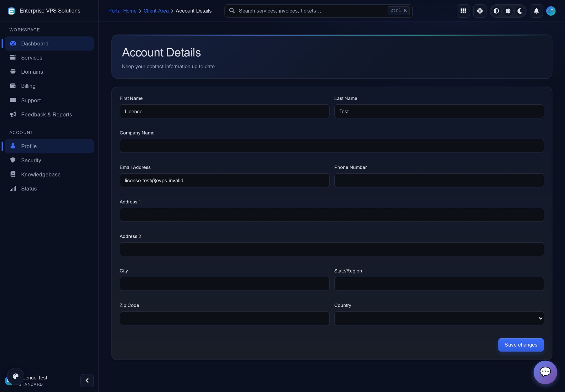Click the Dashboard gauge icon
The width and height of the screenshot is (565, 392).
pos(13,43)
